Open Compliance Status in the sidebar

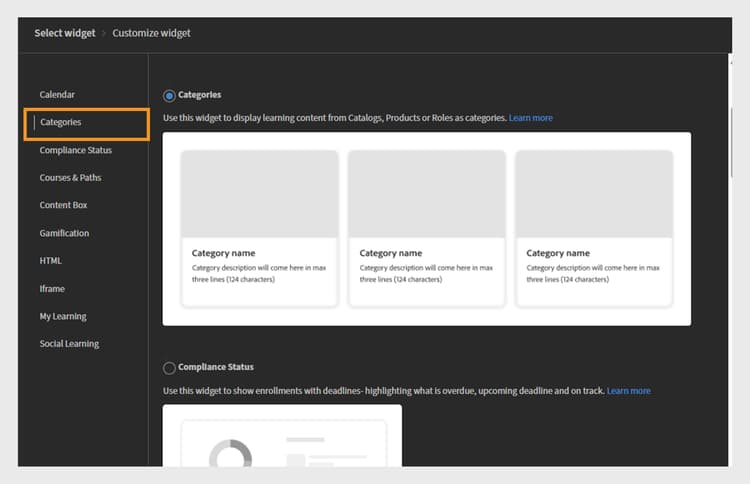click(x=76, y=150)
